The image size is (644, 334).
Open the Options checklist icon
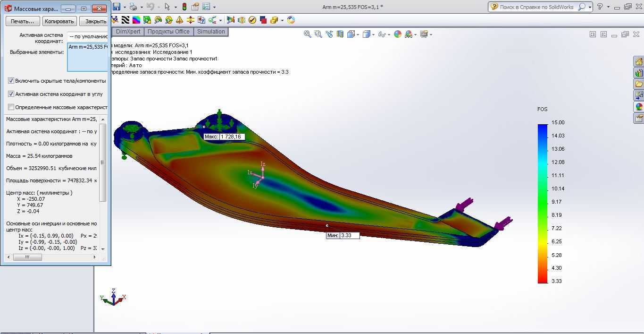[206, 7]
